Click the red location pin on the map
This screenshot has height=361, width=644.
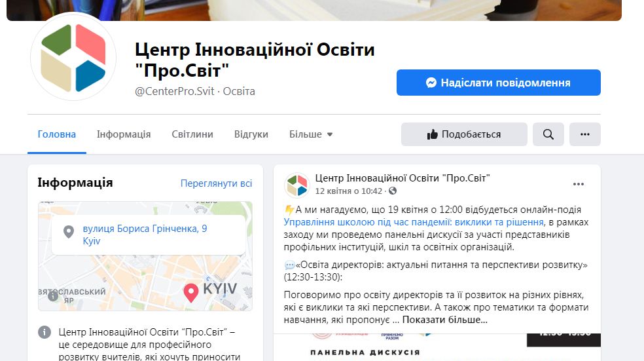click(190, 293)
